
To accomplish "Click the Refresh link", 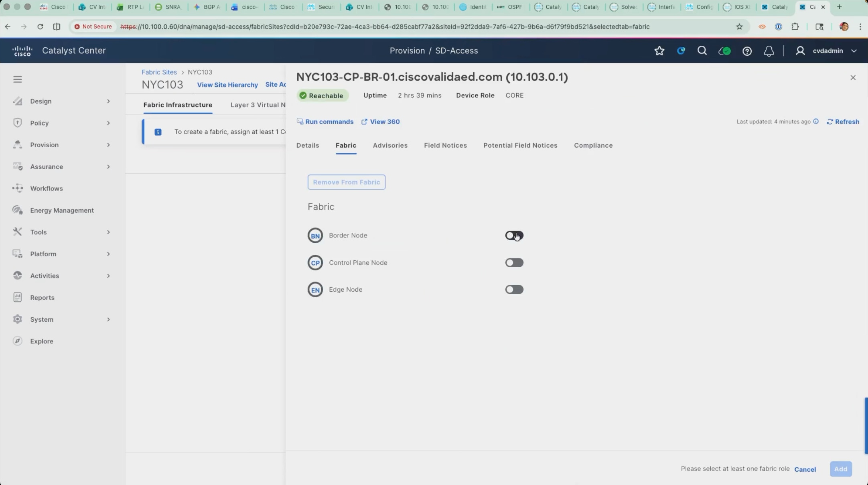I will point(843,122).
